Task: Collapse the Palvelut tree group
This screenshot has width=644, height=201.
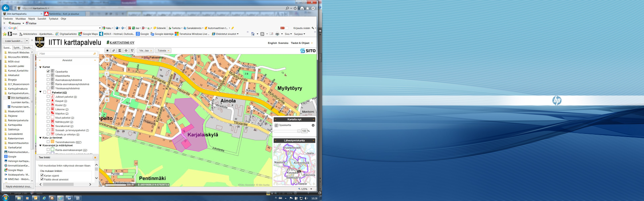Action: click(x=40, y=92)
